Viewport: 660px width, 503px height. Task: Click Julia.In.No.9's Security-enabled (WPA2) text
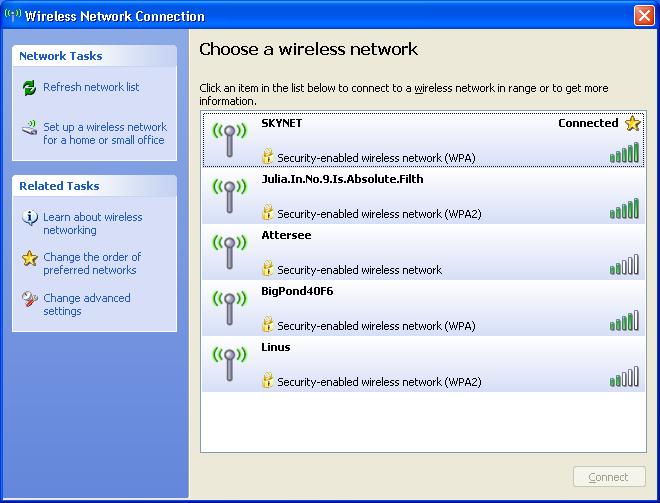tap(379, 214)
